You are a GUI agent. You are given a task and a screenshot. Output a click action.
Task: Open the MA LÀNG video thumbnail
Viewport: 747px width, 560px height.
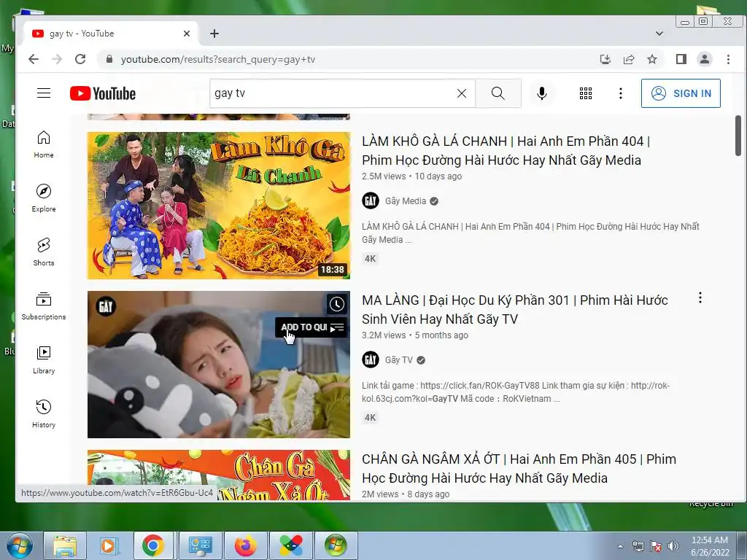pos(219,365)
